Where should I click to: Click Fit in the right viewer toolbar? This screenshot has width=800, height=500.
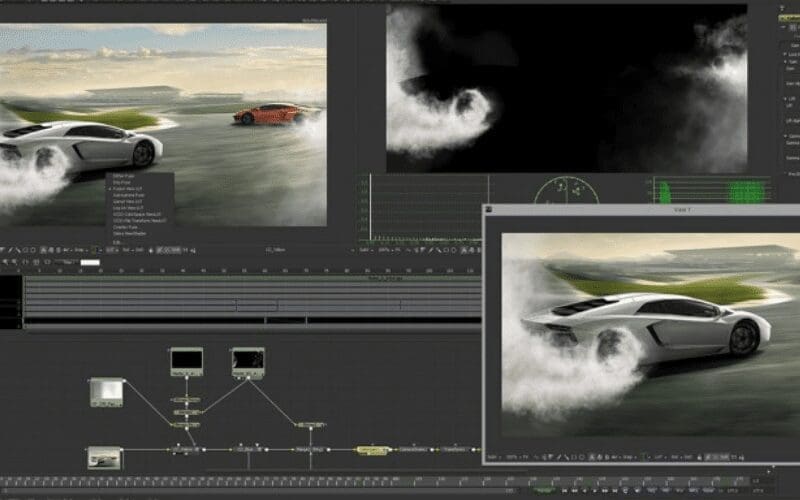coord(397,251)
